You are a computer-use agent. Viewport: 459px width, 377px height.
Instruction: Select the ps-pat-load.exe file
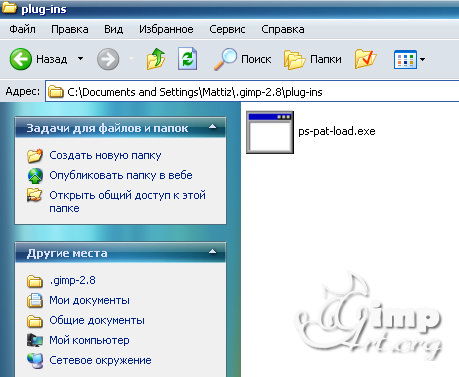(x=311, y=132)
